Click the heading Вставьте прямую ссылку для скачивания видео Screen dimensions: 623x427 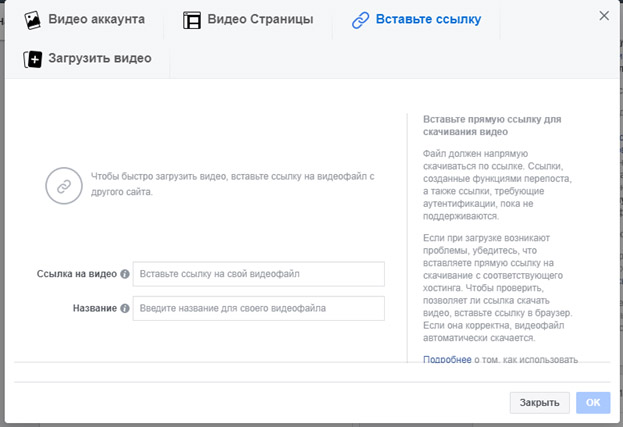click(x=492, y=126)
